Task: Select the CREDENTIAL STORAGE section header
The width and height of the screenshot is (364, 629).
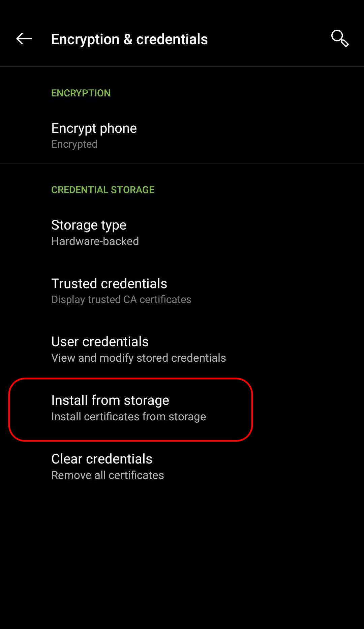Action: coord(103,190)
